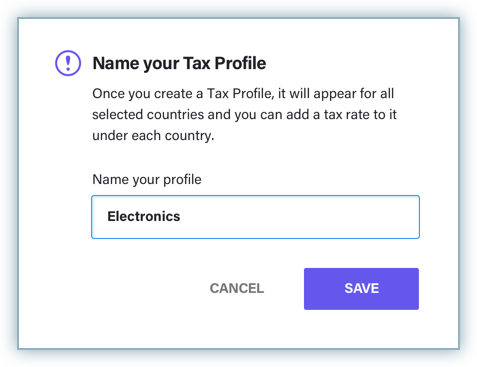Click the purple exclamation alert icon
The width and height of the screenshot is (477, 367).
68,63
